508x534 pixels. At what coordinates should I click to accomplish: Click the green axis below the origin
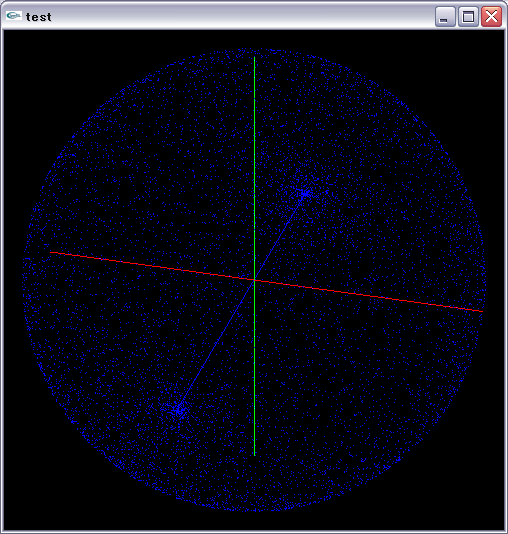click(x=254, y=368)
